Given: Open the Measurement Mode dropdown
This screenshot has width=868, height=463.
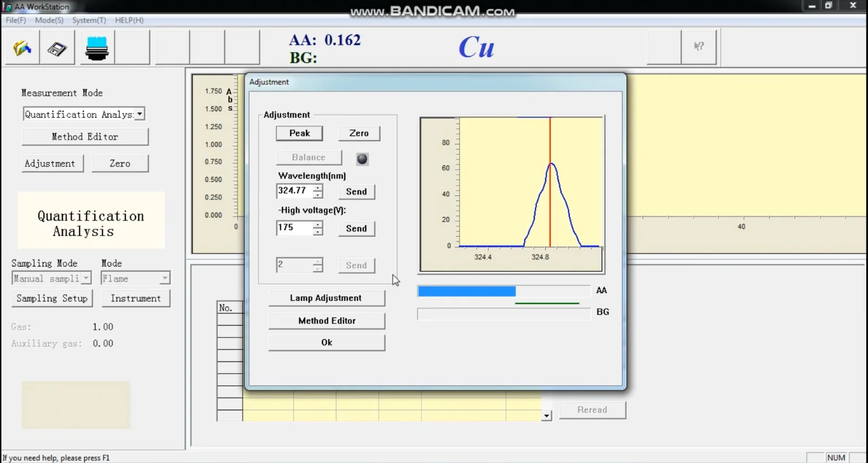Looking at the screenshot, I should point(140,114).
